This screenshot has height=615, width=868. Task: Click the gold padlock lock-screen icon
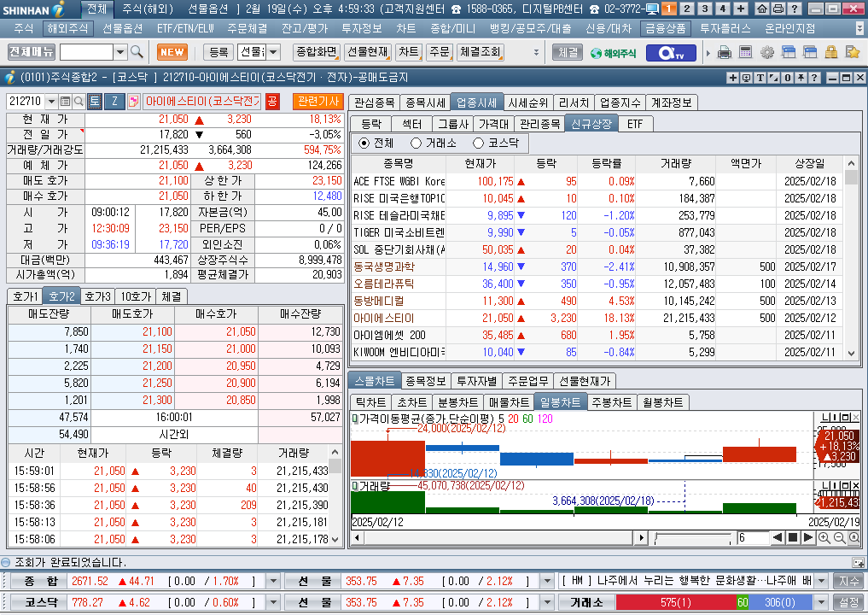(x=831, y=53)
